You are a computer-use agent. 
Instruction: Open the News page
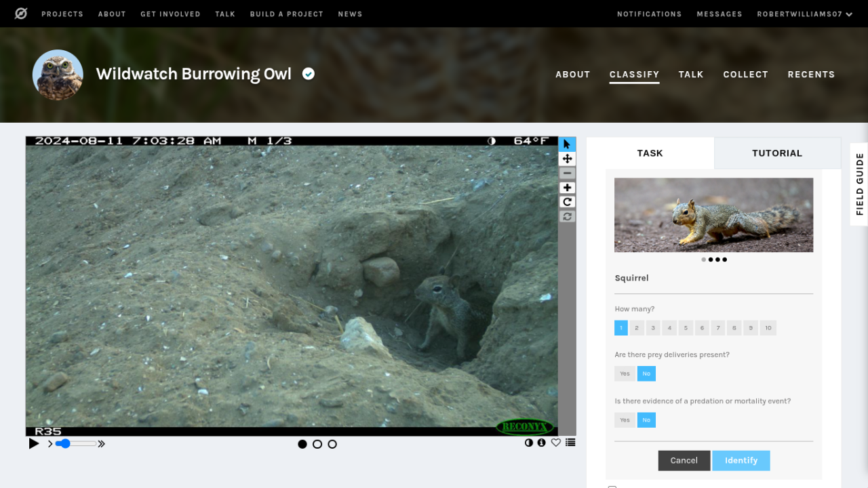pyautogui.click(x=350, y=14)
